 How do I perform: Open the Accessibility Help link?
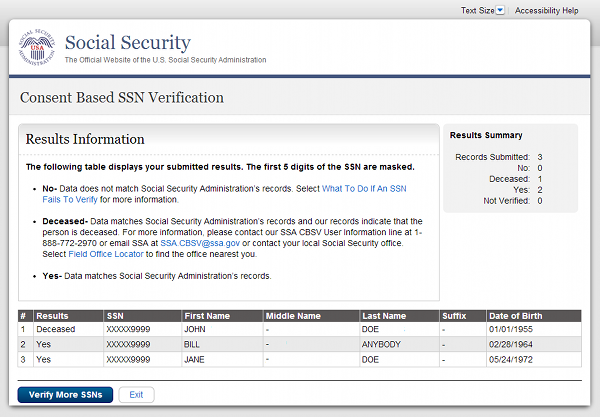point(546,10)
